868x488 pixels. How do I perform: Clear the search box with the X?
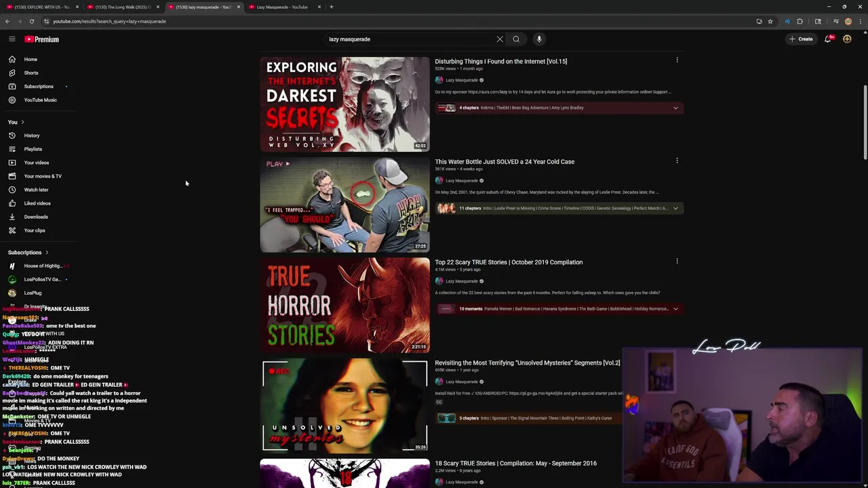[x=500, y=39]
